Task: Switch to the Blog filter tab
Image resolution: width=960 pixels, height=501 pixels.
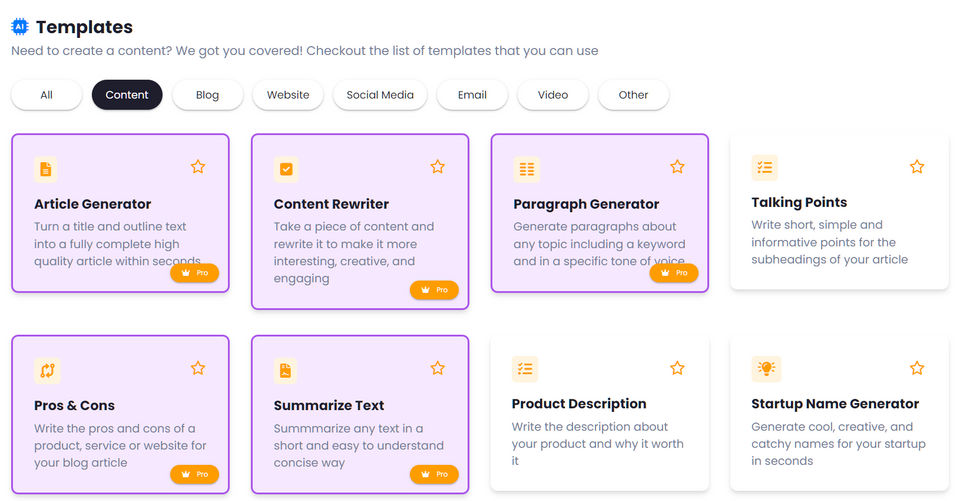Action: click(x=207, y=95)
